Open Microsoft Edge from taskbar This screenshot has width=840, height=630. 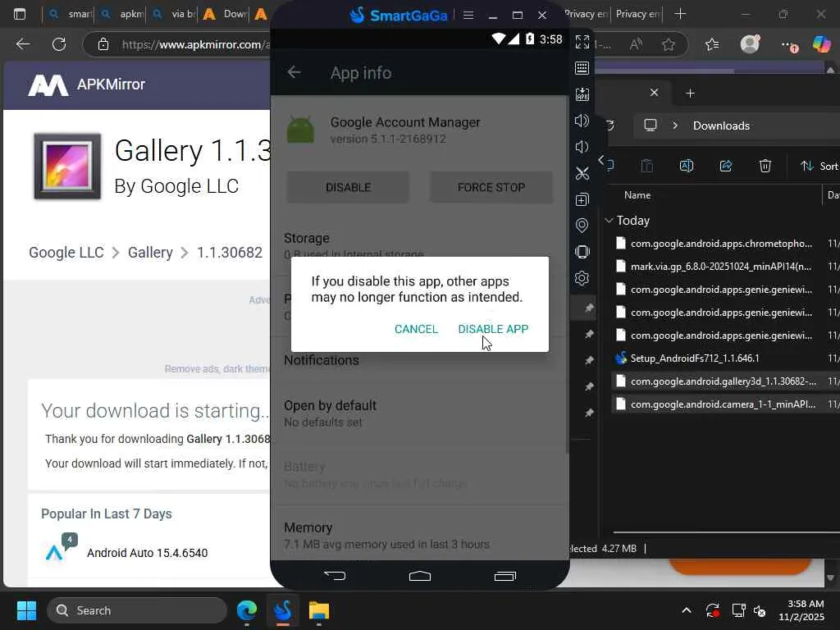click(x=246, y=610)
